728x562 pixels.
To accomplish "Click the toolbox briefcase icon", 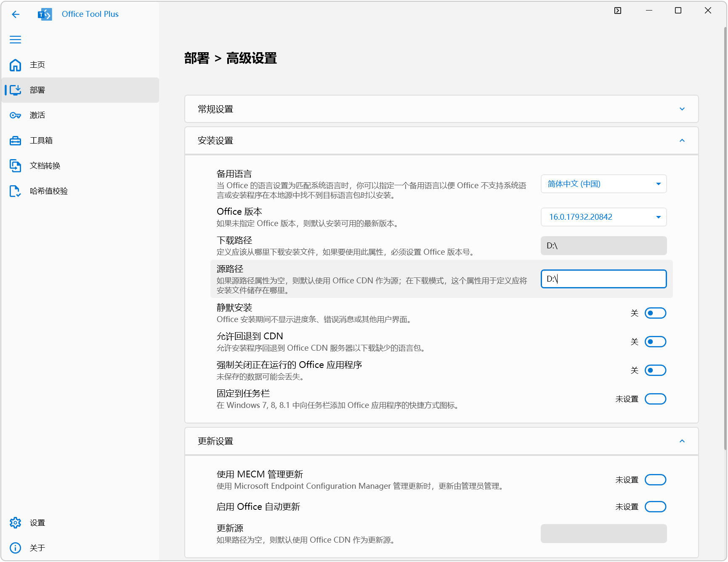I will tap(16, 141).
